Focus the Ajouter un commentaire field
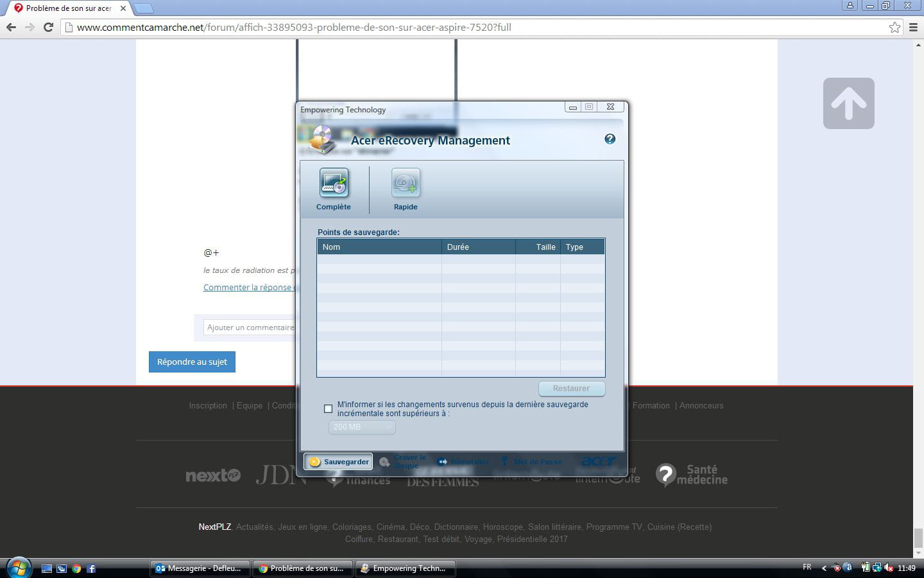Screen dimensions: 924x578 click(249, 328)
